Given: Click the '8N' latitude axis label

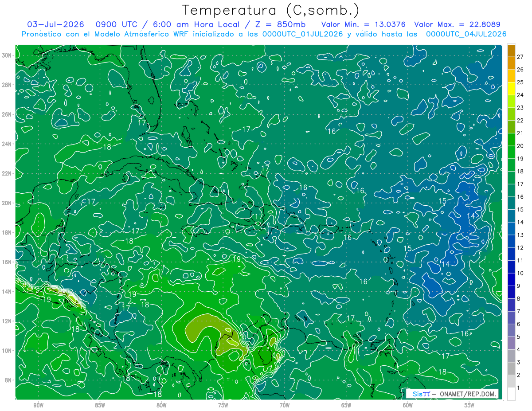Looking at the screenshot, I should [8, 380].
